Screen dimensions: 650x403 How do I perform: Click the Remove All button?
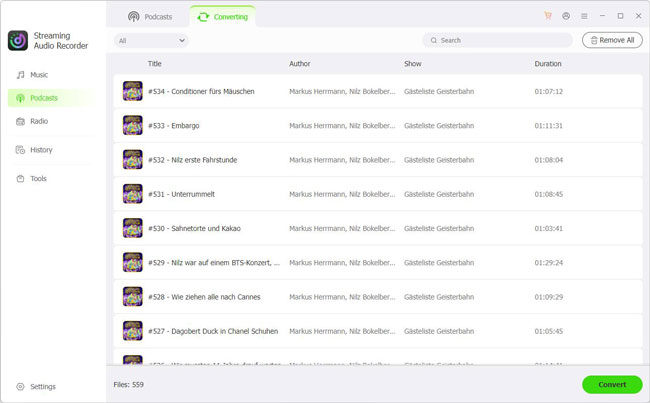click(x=612, y=40)
